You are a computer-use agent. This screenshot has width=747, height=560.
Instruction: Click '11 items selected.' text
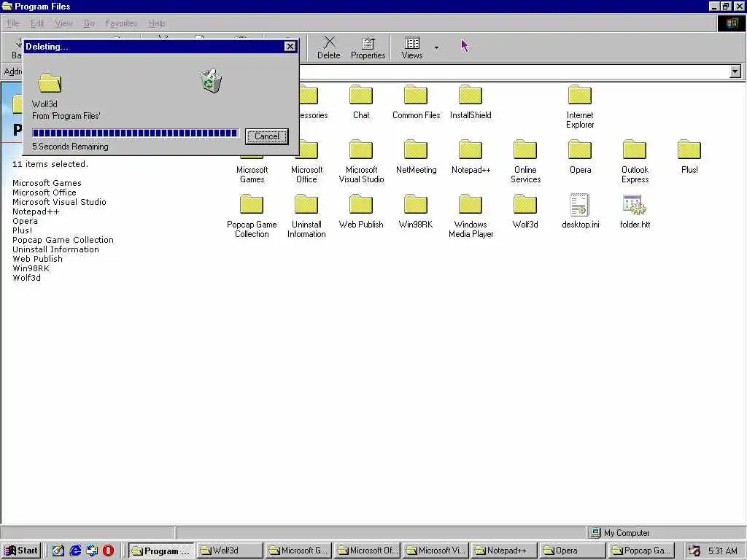(x=50, y=164)
